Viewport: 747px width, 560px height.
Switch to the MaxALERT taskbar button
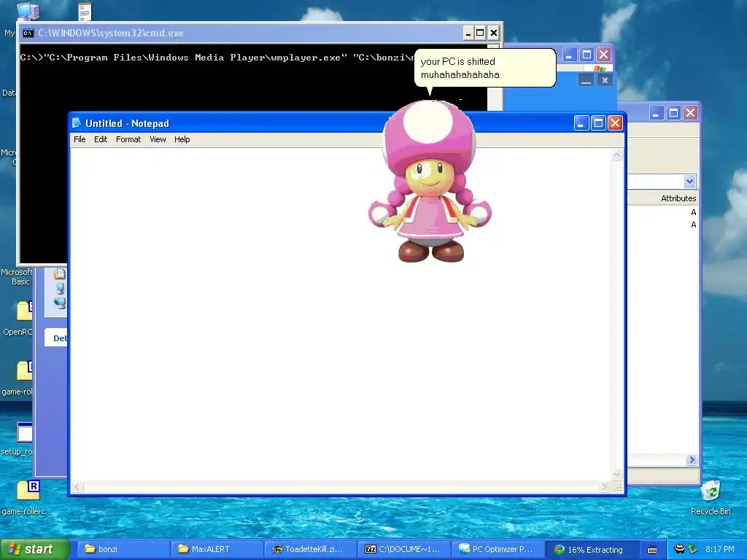pos(216,549)
